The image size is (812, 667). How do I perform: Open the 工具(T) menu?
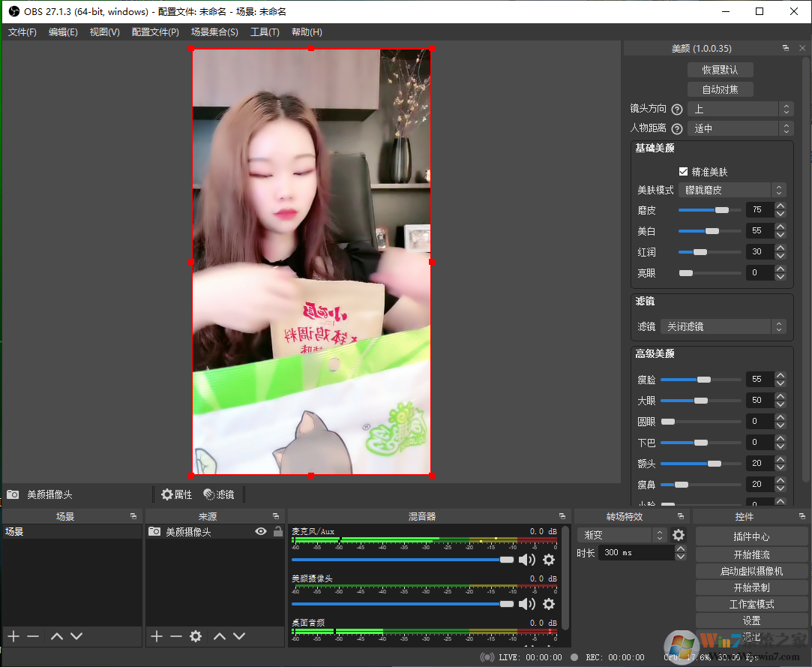265,32
